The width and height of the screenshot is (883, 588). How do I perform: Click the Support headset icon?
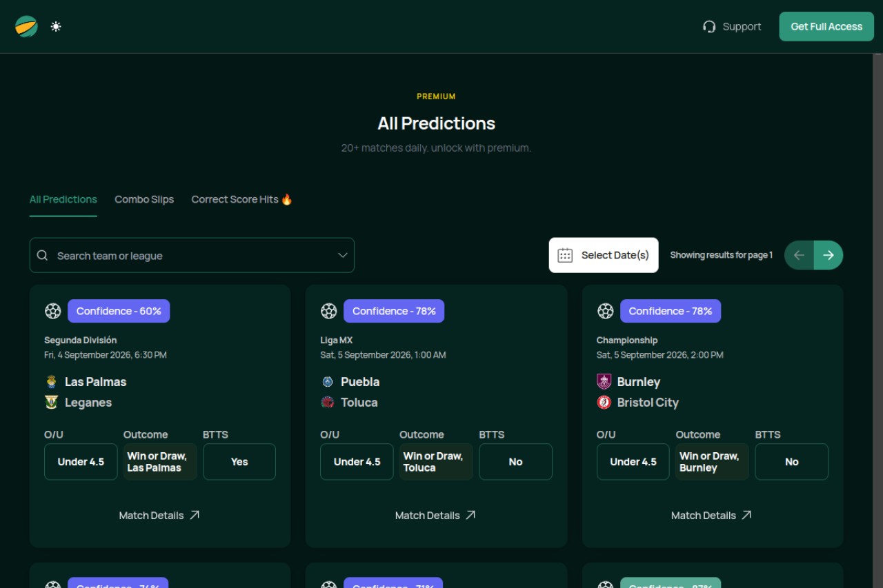[709, 27]
